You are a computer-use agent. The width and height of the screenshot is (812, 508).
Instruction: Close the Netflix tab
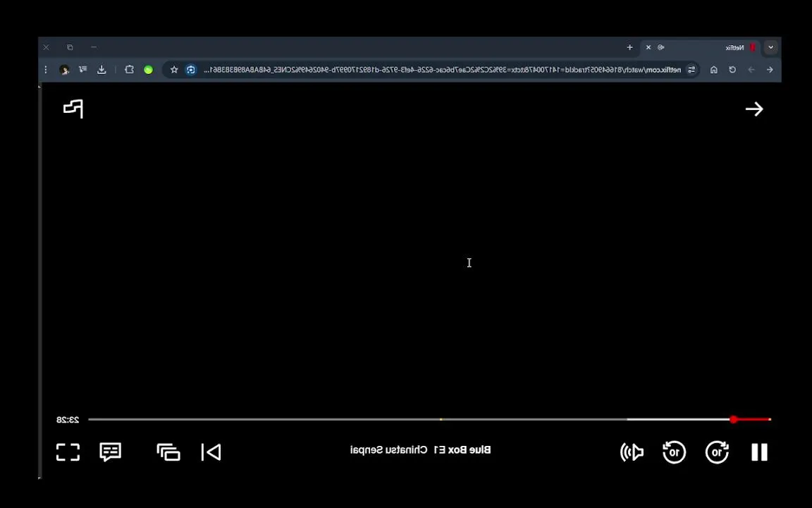tap(648, 47)
